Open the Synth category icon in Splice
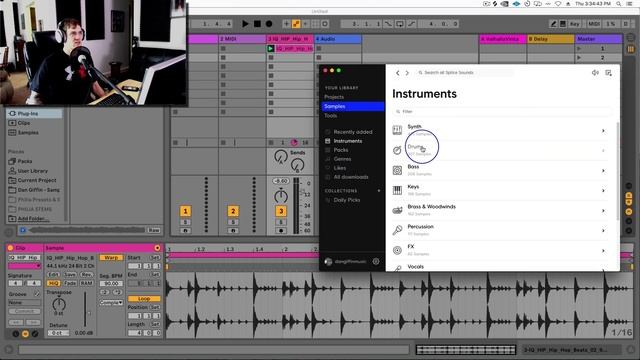Screen dimensions: 640x360 pos(397,130)
